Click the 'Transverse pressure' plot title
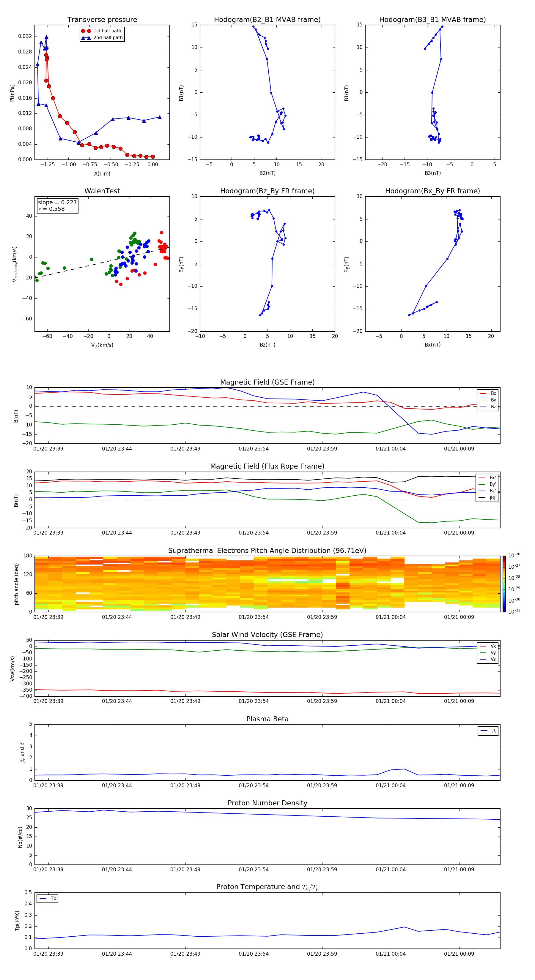The image size is (535, 980). point(102,20)
